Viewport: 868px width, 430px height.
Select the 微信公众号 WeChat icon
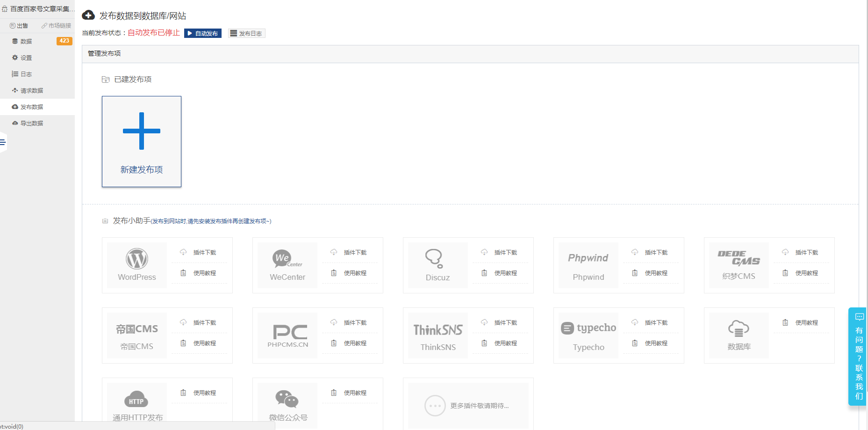click(x=287, y=399)
